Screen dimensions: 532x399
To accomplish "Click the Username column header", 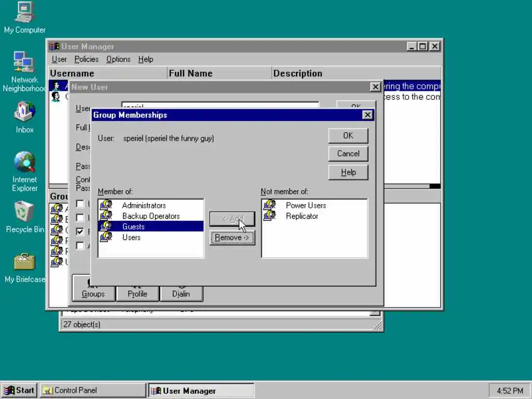I will [x=108, y=73].
